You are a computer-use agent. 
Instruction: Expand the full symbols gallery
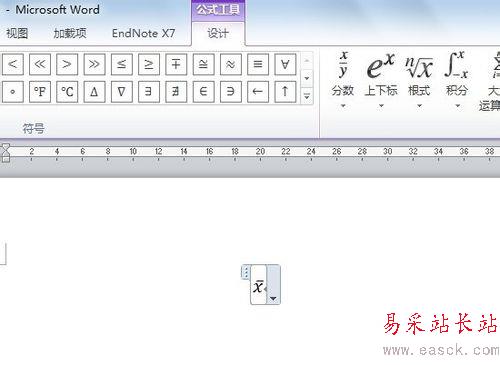point(307,96)
